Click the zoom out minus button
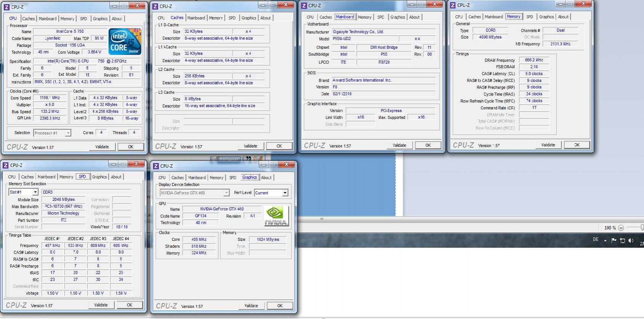Screen dimensions: 644x319 tap(621, 228)
